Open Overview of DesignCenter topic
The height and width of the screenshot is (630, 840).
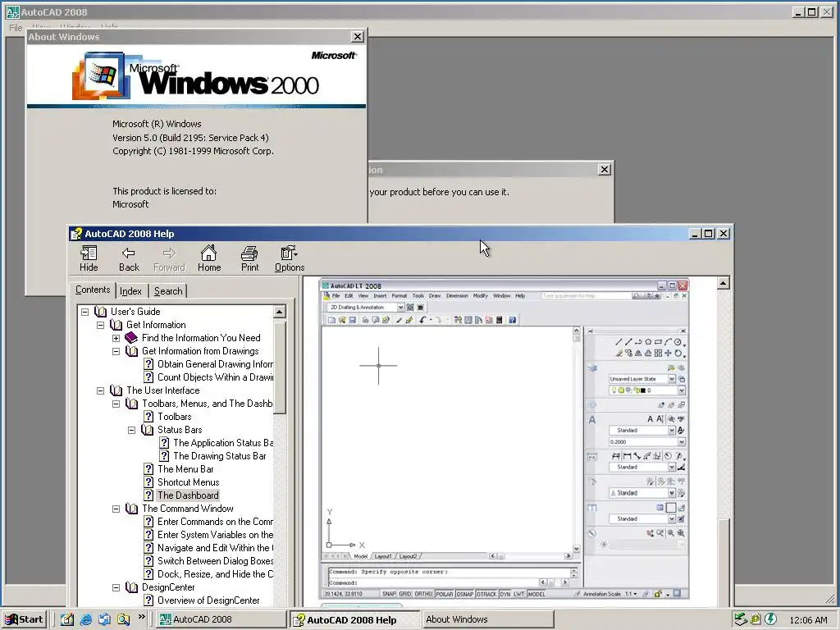pyautogui.click(x=208, y=600)
